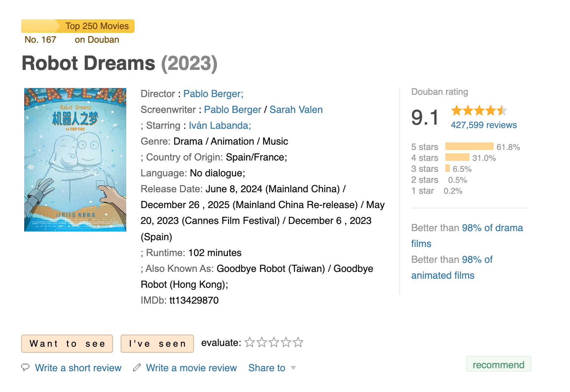
Task: Rate the movie one star
Action: pyautogui.click(x=250, y=343)
